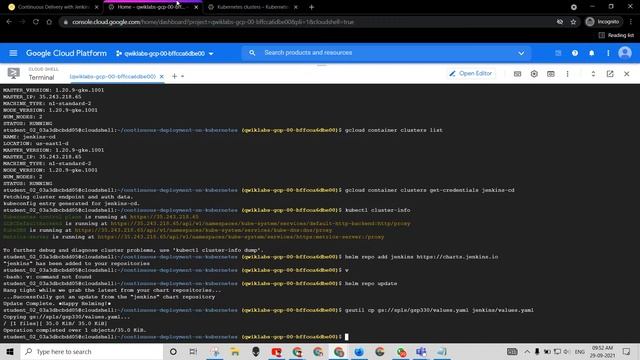The image size is (640, 360).
Task: Go back in browser history
Action: point(9,22)
